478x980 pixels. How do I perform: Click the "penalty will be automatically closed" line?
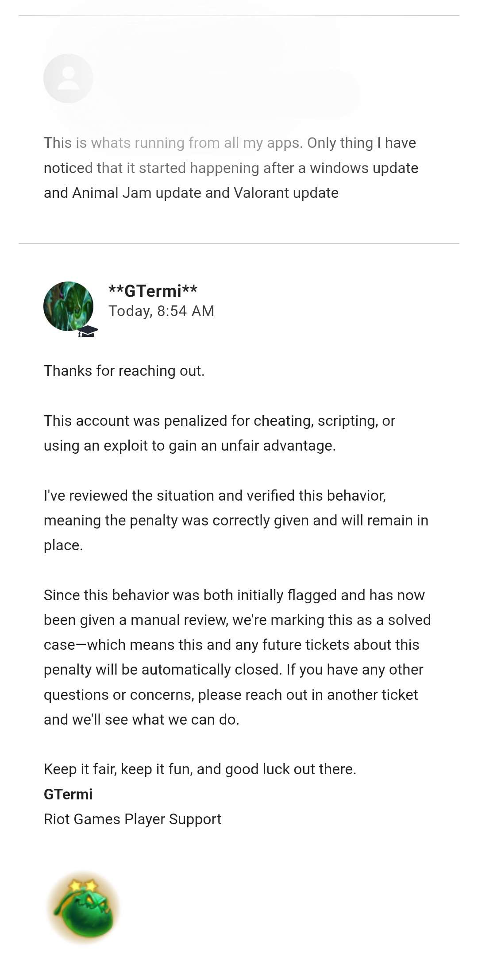pyautogui.click(x=233, y=670)
